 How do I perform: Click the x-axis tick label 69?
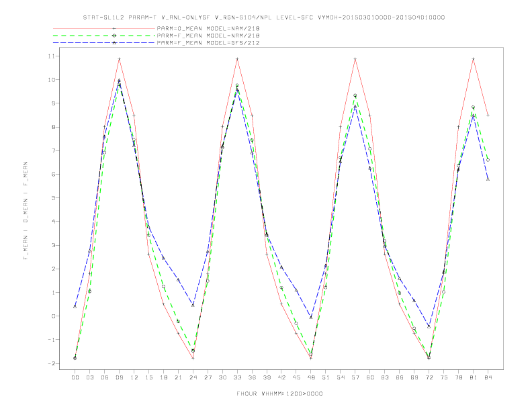414,377
